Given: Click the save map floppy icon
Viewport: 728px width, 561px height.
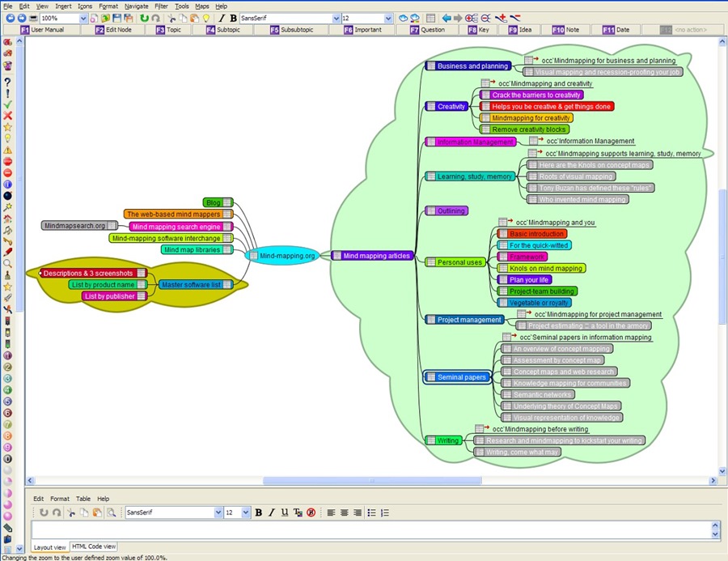Looking at the screenshot, I should [x=116, y=18].
